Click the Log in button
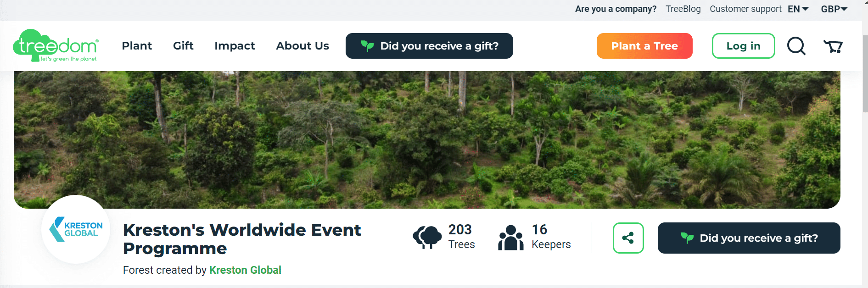The width and height of the screenshot is (868, 288). pos(743,46)
